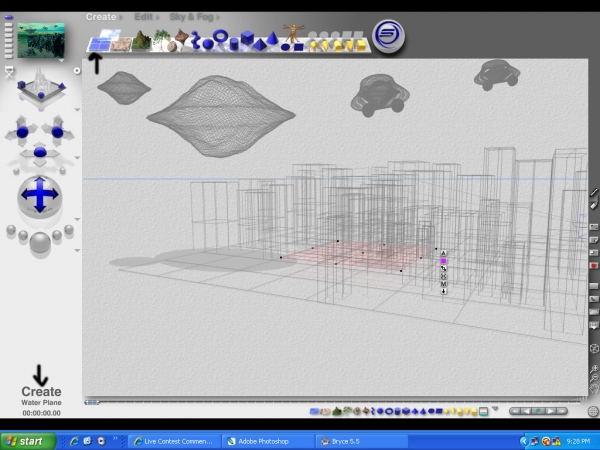
Task: Open Live Contest Comments browser window
Action: (x=174, y=441)
